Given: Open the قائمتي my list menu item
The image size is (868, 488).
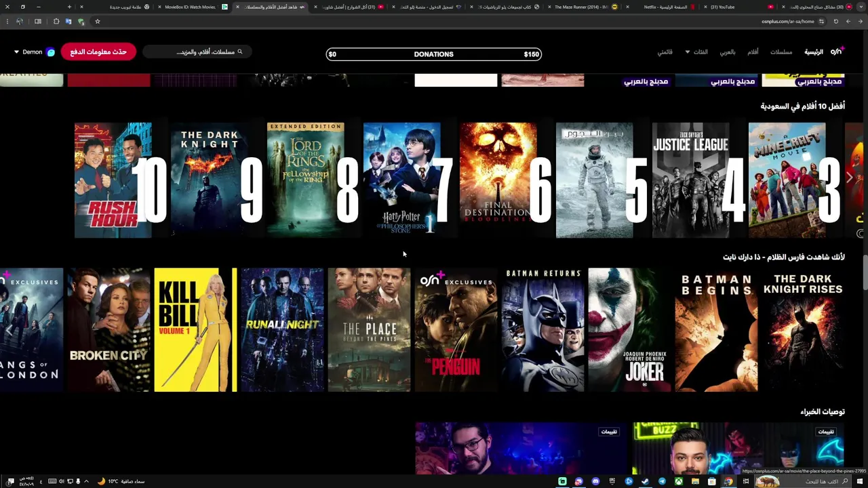Looking at the screenshot, I should point(665,52).
